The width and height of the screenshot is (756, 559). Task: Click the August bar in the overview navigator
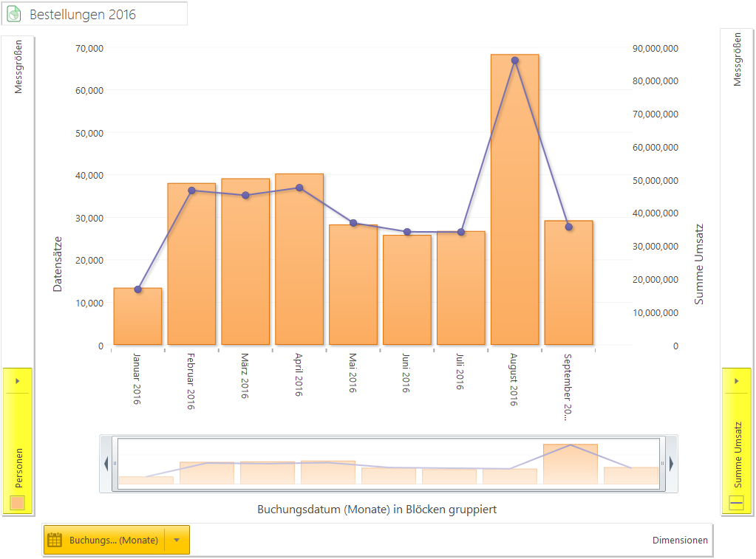coord(571,464)
